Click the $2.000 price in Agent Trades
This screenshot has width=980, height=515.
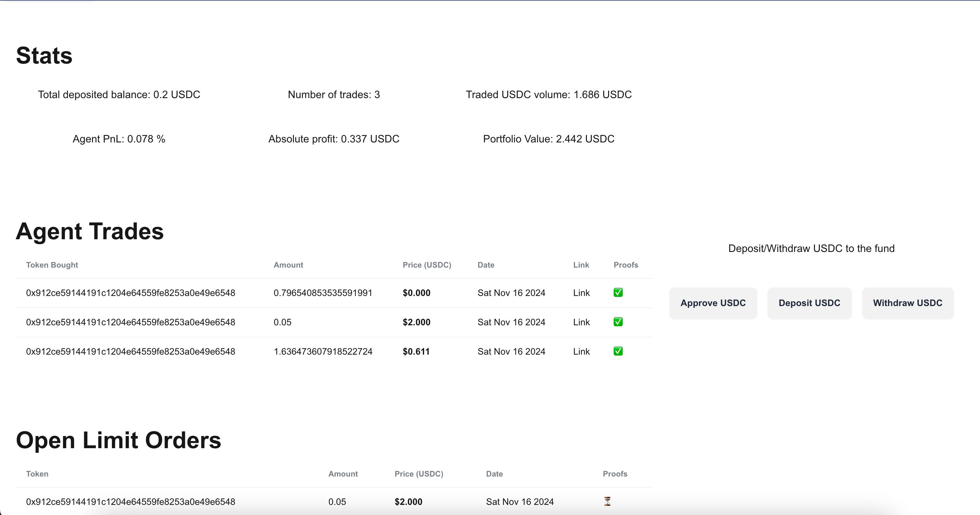click(x=417, y=322)
